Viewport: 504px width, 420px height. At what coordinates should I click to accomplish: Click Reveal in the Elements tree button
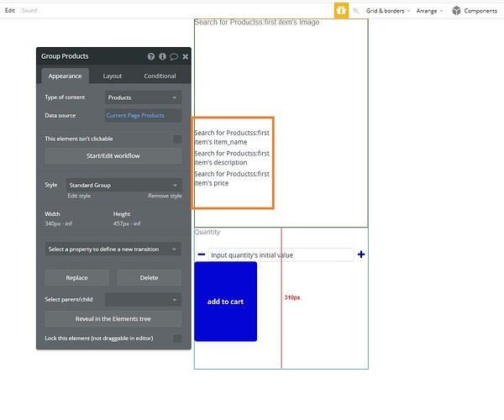[113, 318]
